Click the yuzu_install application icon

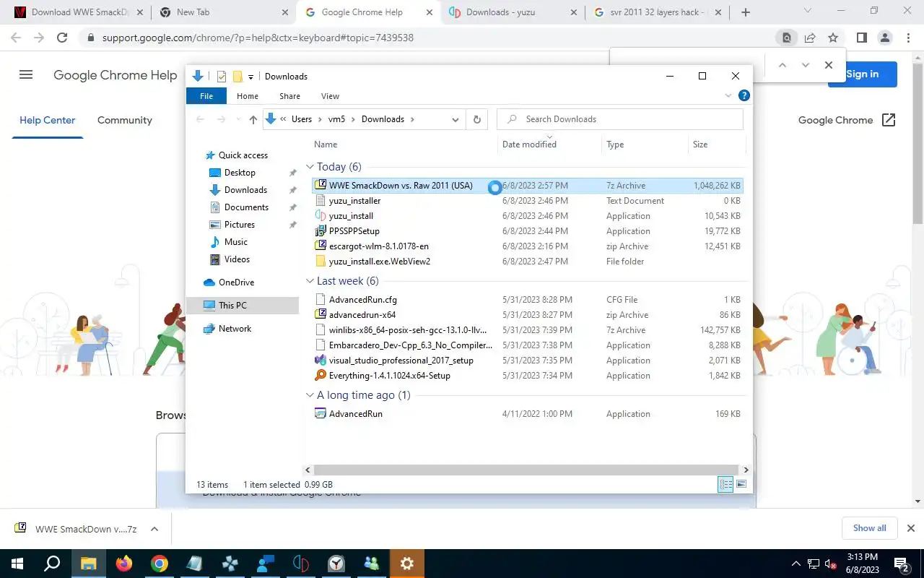(x=321, y=216)
